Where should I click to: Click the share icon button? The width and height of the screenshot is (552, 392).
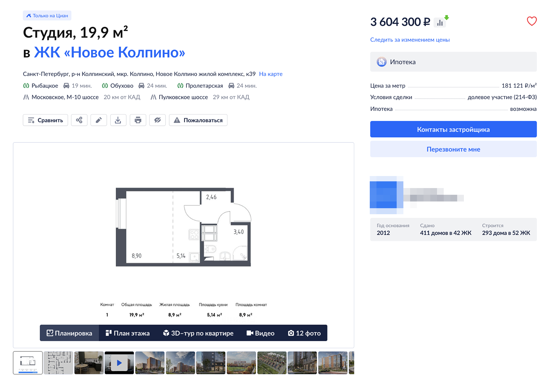pos(79,120)
